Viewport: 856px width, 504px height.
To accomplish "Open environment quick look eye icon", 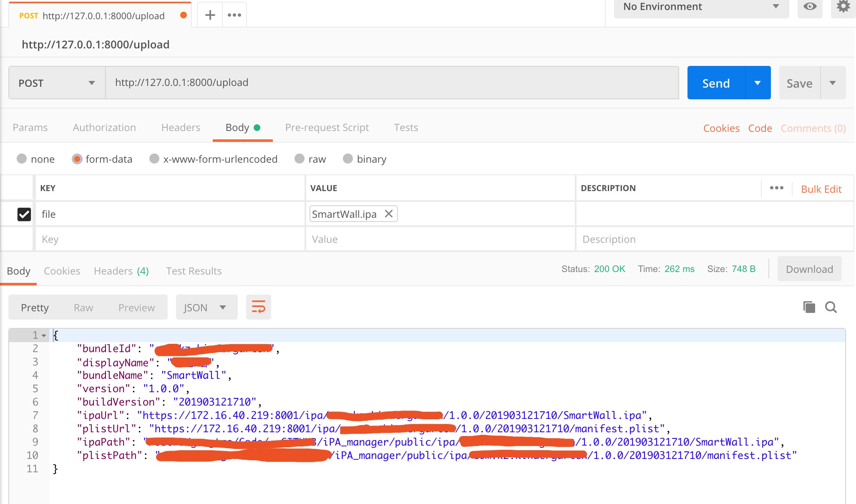I will (x=810, y=7).
